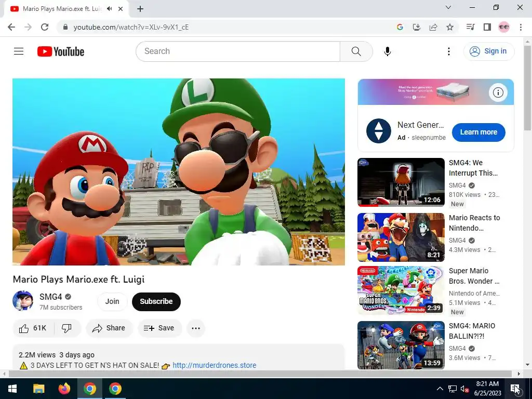Click the network tray icon
532x399 pixels.
coord(453,389)
